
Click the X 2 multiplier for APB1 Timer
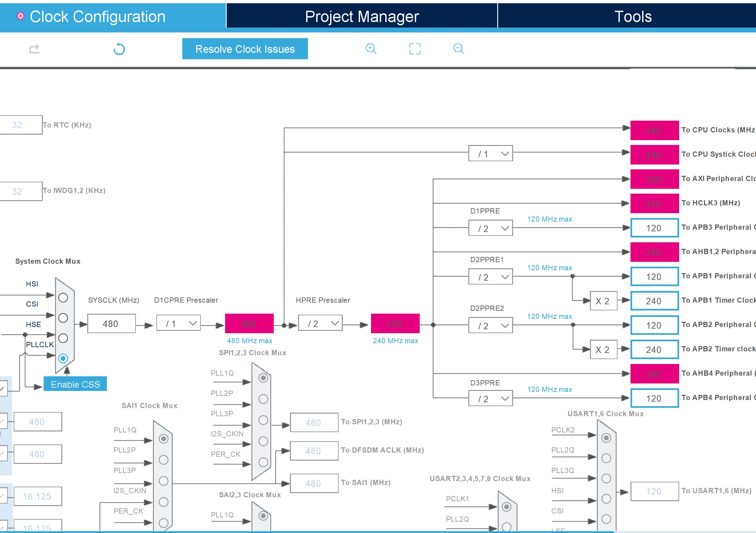click(x=603, y=301)
